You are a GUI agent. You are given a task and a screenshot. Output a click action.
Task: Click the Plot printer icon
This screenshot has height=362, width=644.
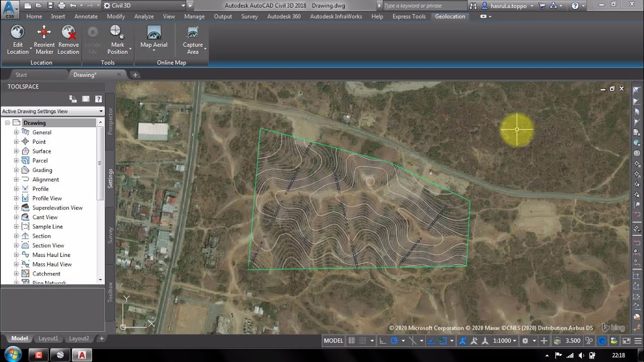point(61,6)
